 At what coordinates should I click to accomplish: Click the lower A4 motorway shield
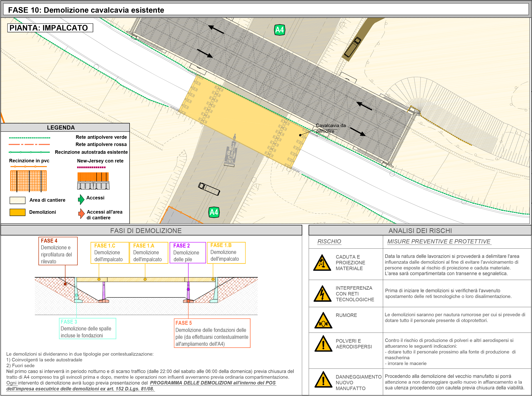pyautogui.click(x=214, y=212)
